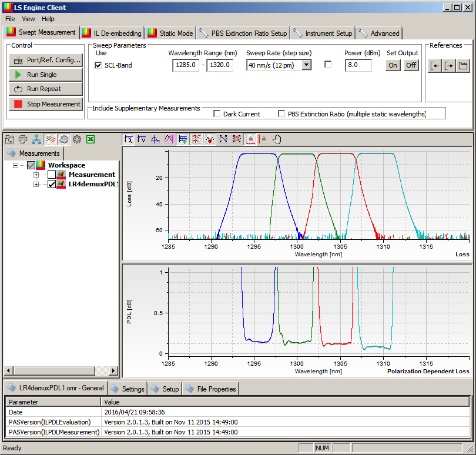The image size is (476, 455).
Task: Open the View menu
Action: click(28, 19)
